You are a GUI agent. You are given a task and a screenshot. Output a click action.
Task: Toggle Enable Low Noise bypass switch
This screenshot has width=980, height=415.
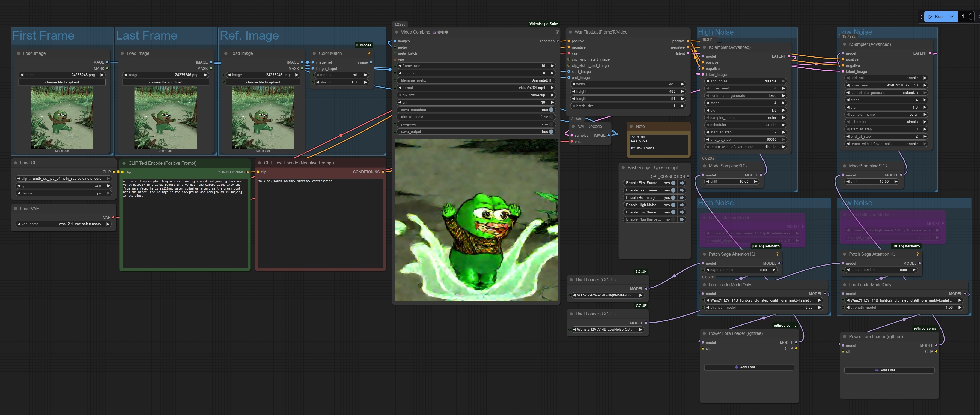(673, 212)
